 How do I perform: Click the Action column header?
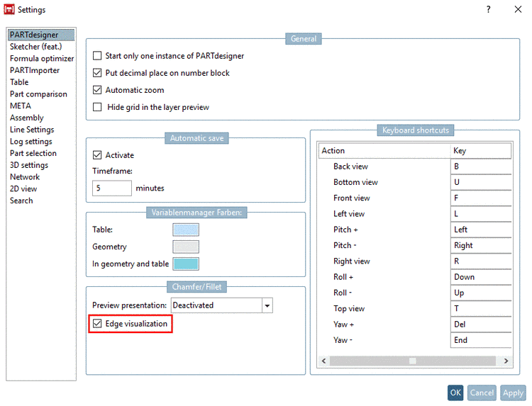coord(384,150)
